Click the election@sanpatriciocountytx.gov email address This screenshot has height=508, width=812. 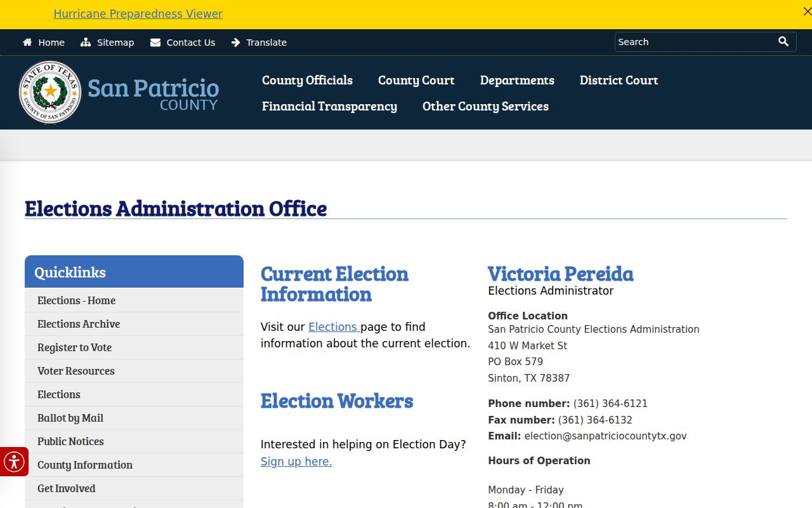pyautogui.click(x=605, y=436)
